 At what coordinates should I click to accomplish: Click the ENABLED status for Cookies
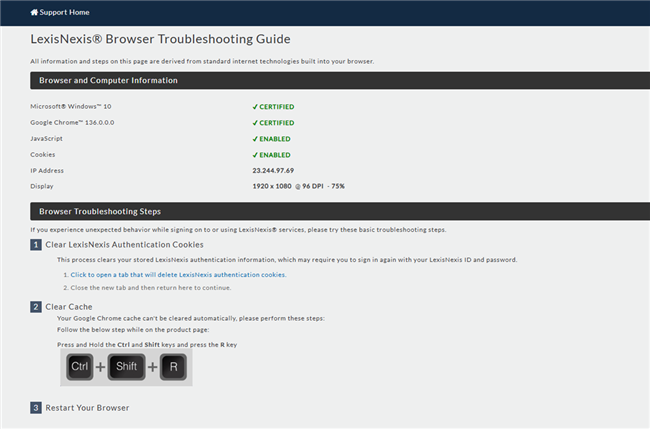[271, 155]
